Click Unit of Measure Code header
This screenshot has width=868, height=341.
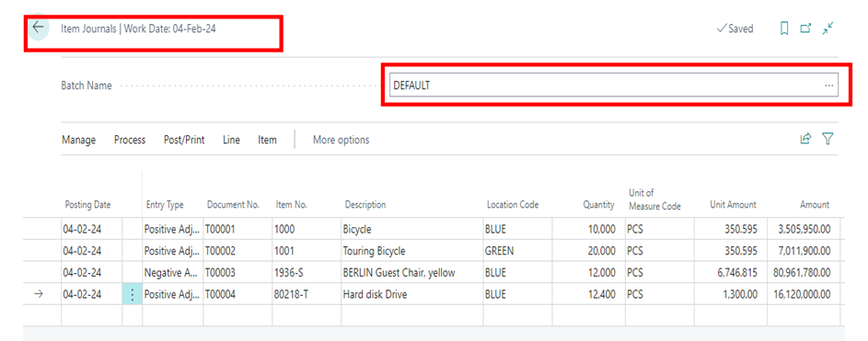(654, 199)
